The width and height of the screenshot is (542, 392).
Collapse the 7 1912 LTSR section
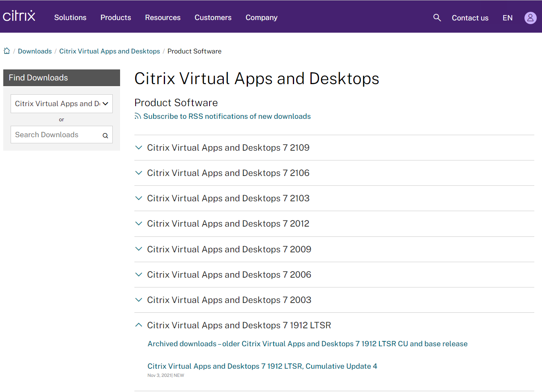(239, 325)
